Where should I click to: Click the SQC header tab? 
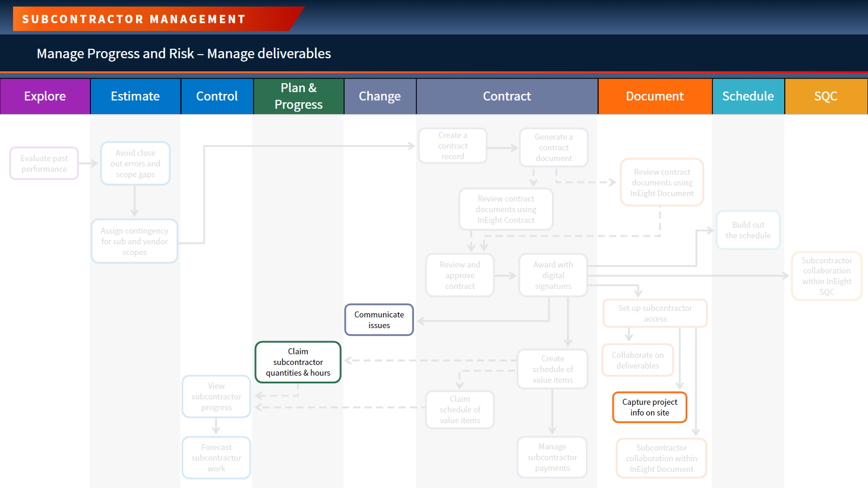tap(826, 96)
